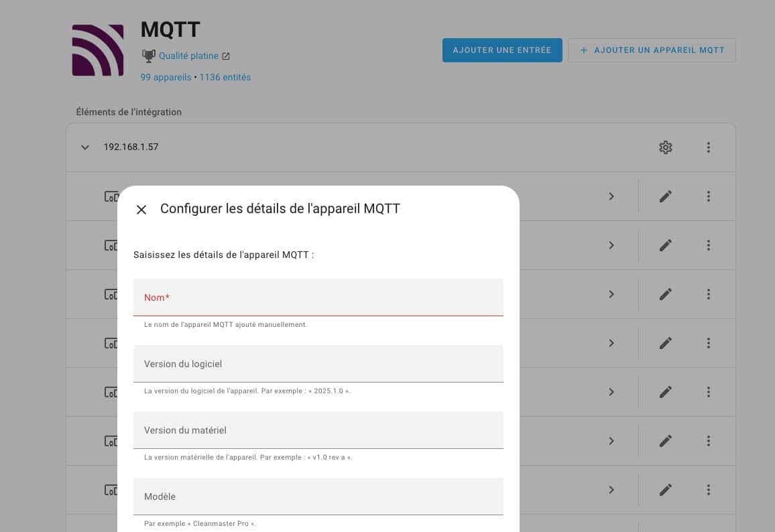The height and width of the screenshot is (532, 775).
Task: Click the pencil edit icon on first device row
Action: (665, 196)
